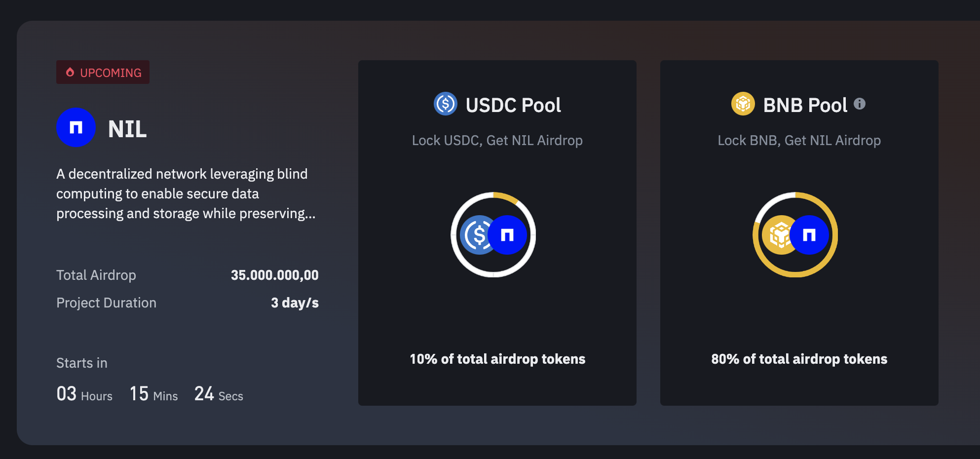
Task: Select the NIL project title
Action: coord(126,128)
